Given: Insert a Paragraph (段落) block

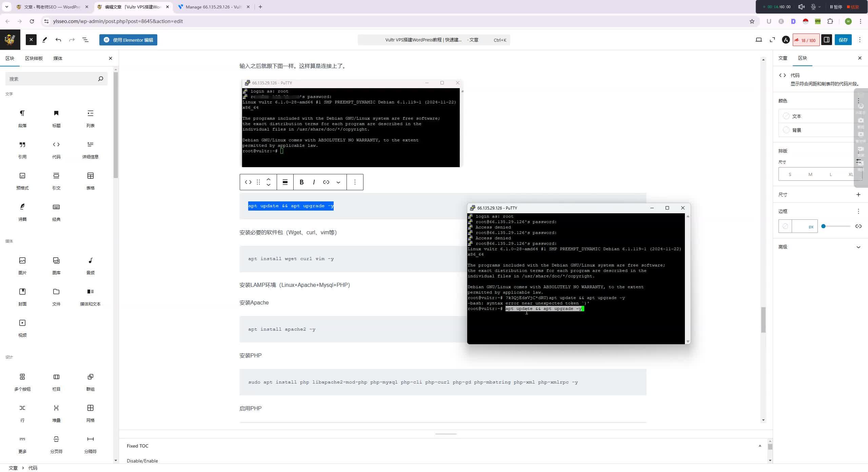Looking at the screenshot, I should (x=22, y=118).
